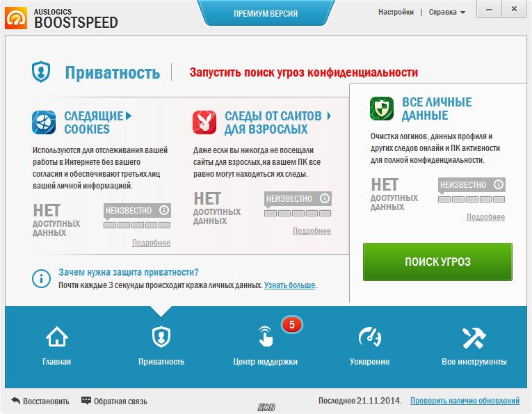Expand Следы от сайтов для взрослых arrow

328,116
